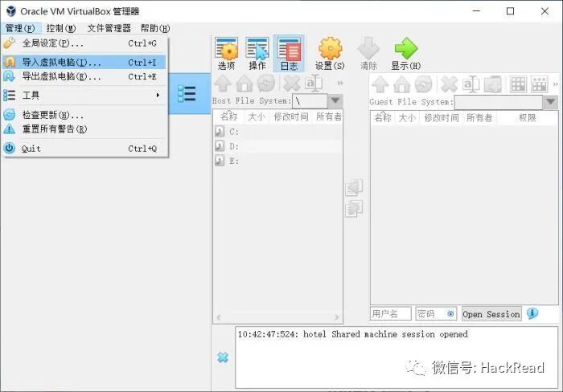Expand host file toolbar overflow chevron
This screenshot has width=563, height=392.
pyautogui.click(x=339, y=84)
